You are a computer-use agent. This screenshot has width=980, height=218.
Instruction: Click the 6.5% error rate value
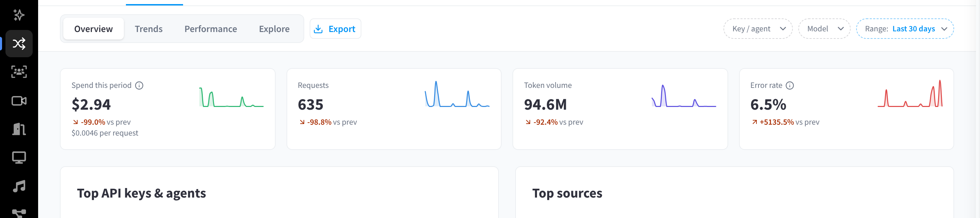tap(768, 105)
